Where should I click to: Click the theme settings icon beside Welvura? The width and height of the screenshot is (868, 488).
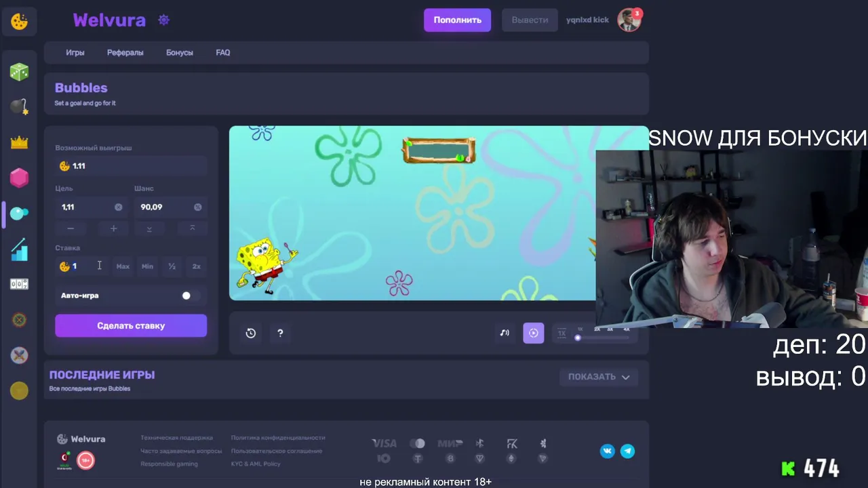pos(163,20)
